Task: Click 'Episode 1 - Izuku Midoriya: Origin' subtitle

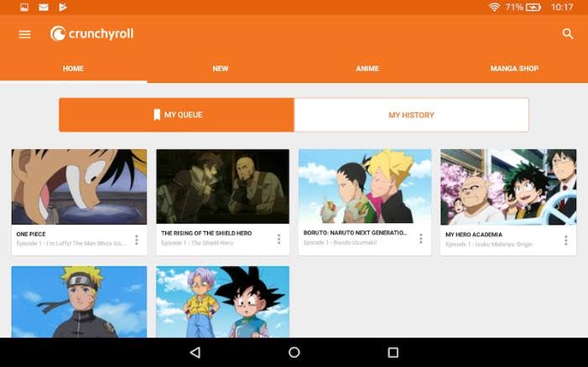Action: pos(489,244)
